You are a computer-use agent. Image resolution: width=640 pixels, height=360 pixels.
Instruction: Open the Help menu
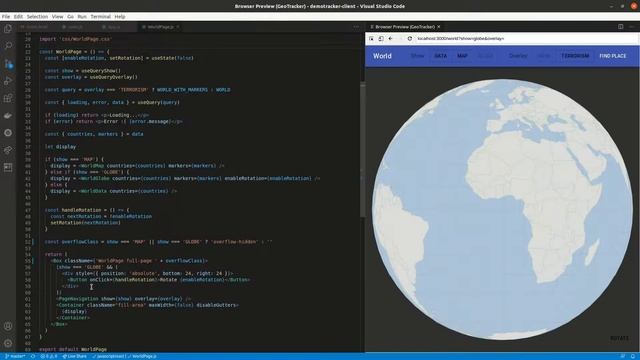(120, 17)
